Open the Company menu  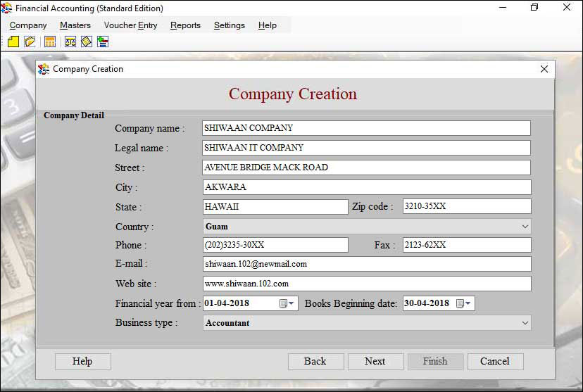(x=28, y=25)
